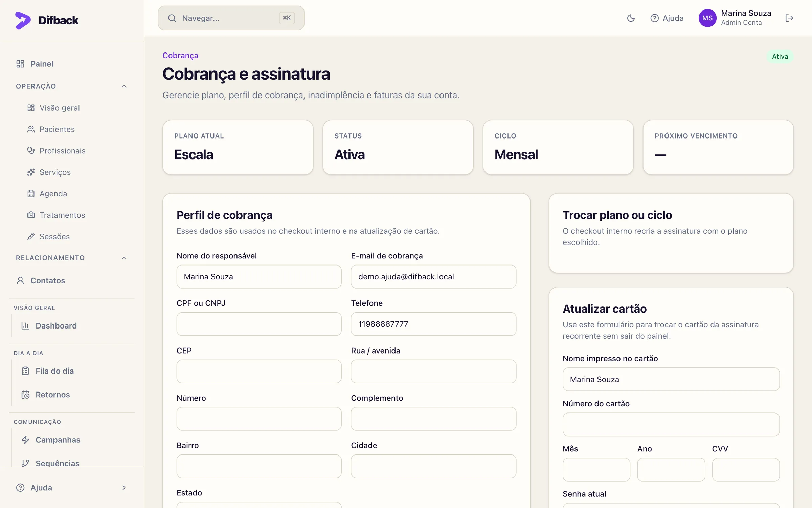Click the Rua / avenida field
Screen dimensions: 812x508
pyautogui.click(x=433, y=372)
